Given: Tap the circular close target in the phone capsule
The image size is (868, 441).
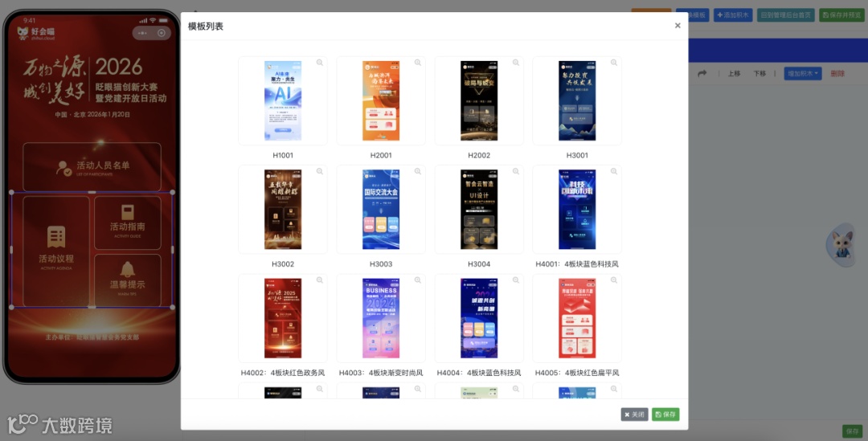Looking at the screenshot, I should pyautogui.click(x=161, y=33).
